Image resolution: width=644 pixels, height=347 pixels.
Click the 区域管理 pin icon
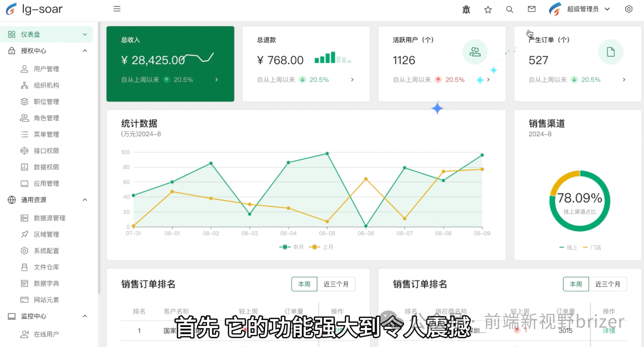point(24,234)
